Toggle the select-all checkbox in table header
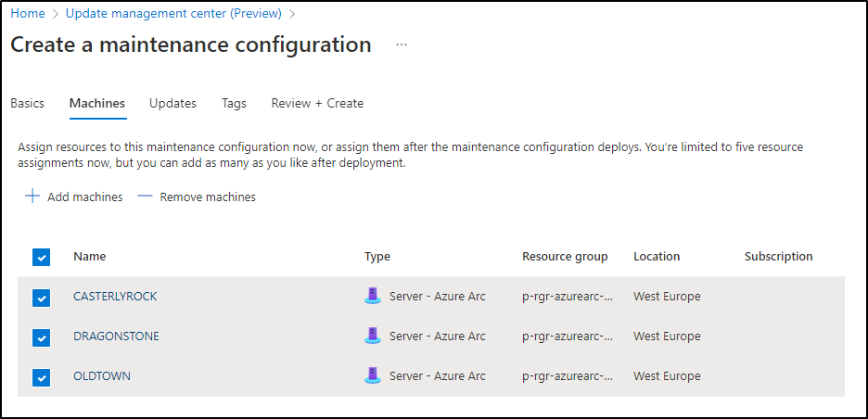Viewport: 868px width, 419px height. click(x=42, y=257)
